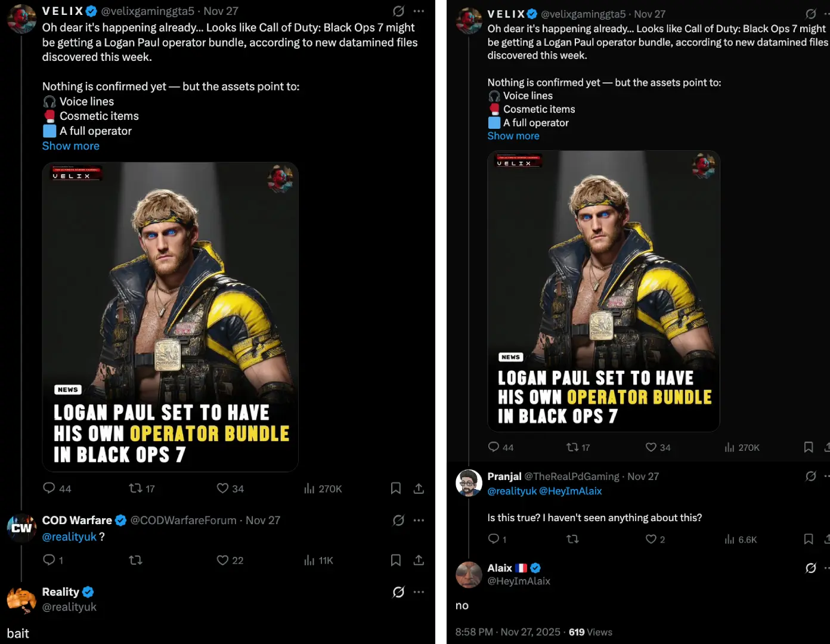The height and width of the screenshot is (644, 830).
Task: Bookmark the VELIX post in left thread
Action: (x=395, y=488)
